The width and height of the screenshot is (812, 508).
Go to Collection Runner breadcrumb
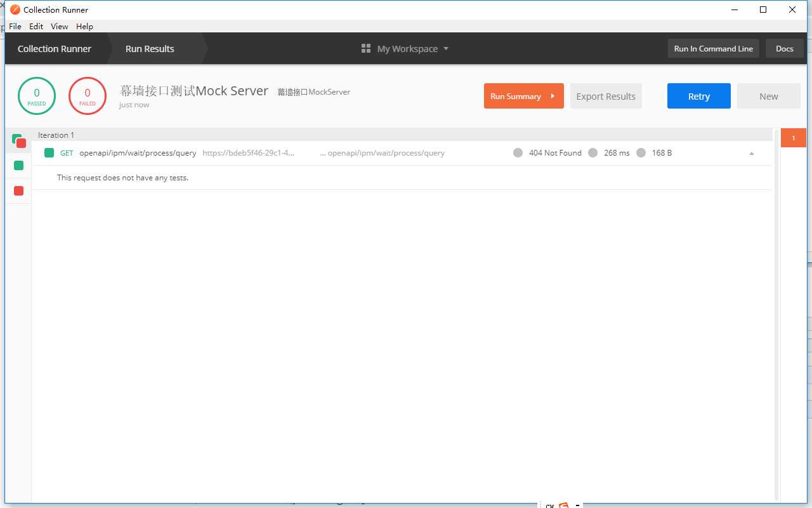pos(55,49)
